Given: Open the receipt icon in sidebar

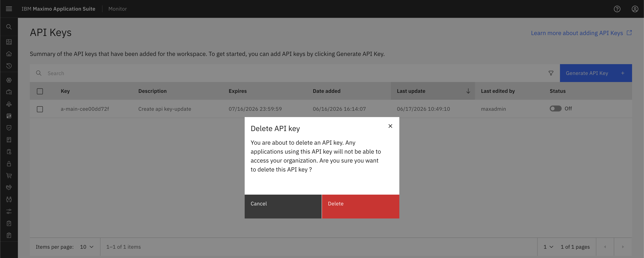Looking at the screenshot, I should click(9, 140).
